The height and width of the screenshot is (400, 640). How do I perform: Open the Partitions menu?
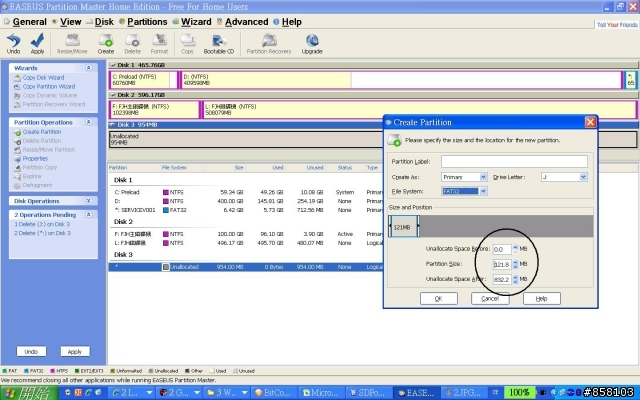tap(147, 22)
